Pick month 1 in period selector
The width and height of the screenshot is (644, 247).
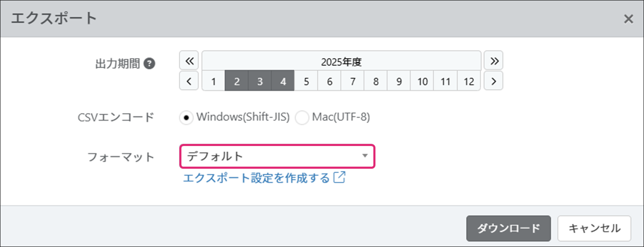(214, 82)
